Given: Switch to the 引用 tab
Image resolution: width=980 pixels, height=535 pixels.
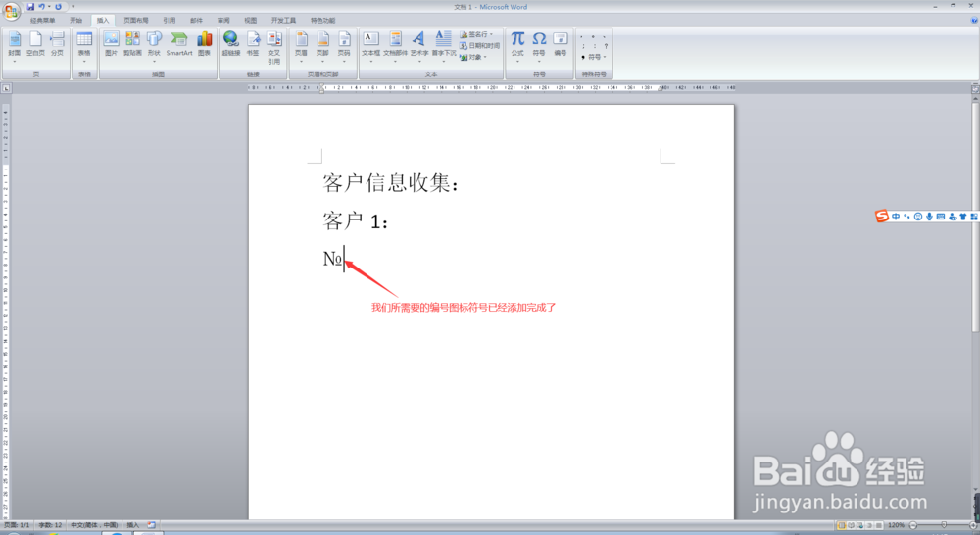Looking at the screenshot, I should click(x=169, y=20).
